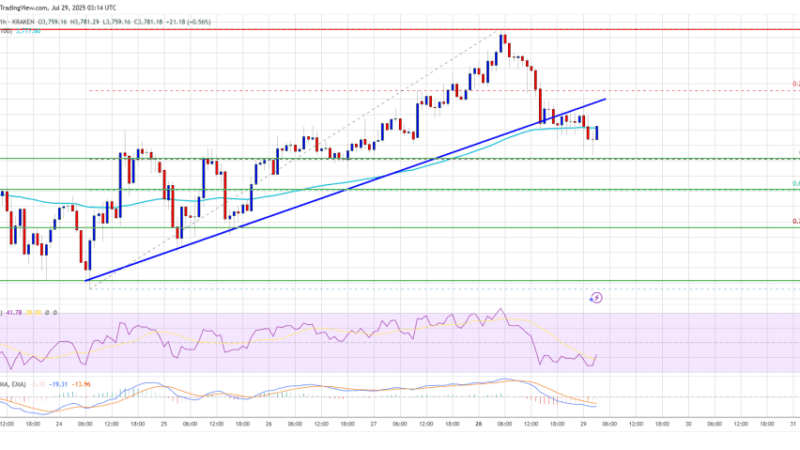Click the bold date label 28 on time axis
Viewport: 800px width, 450px height.
478,424
